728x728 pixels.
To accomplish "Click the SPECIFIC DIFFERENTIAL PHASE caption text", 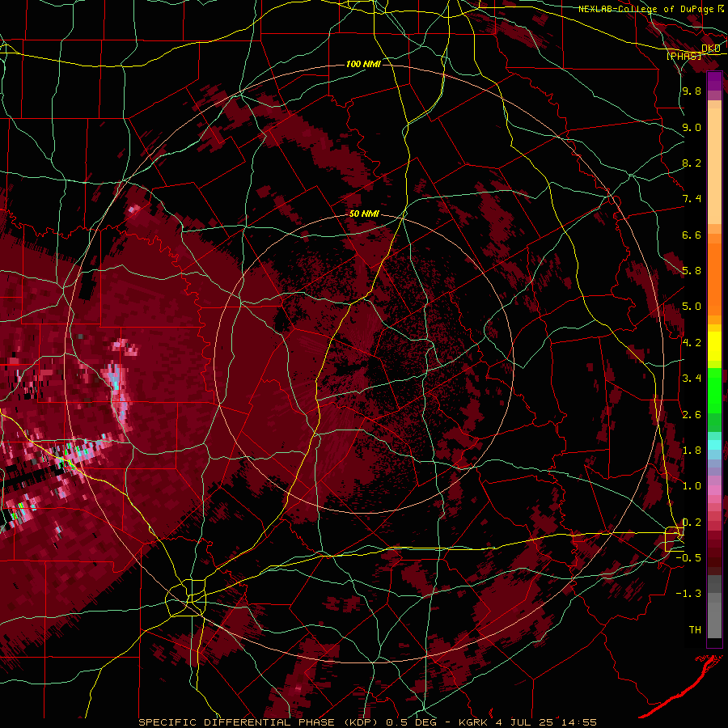I will [237, 722].
